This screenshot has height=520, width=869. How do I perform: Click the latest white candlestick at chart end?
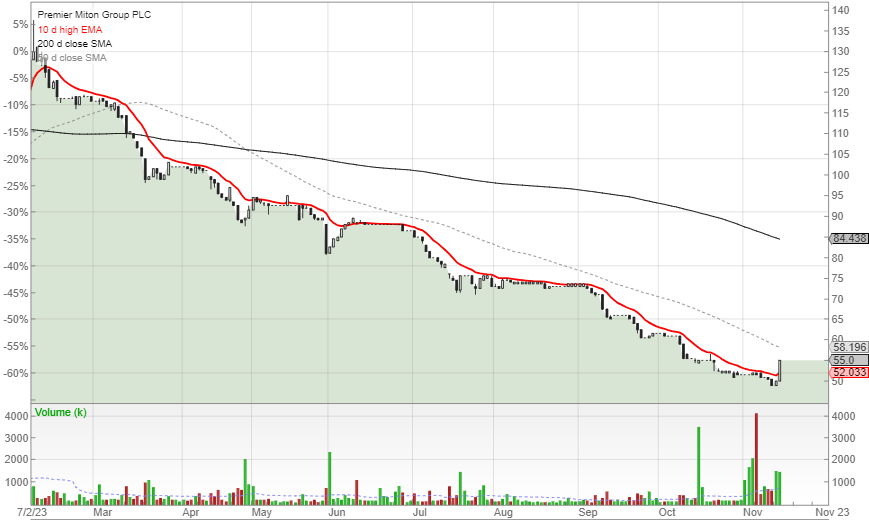tap(780, 370)
